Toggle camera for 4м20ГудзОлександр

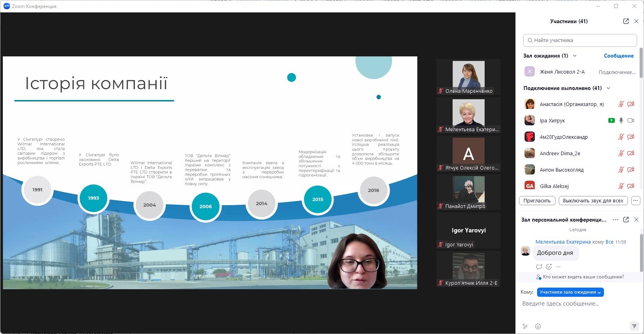click(x=631, y=137)
